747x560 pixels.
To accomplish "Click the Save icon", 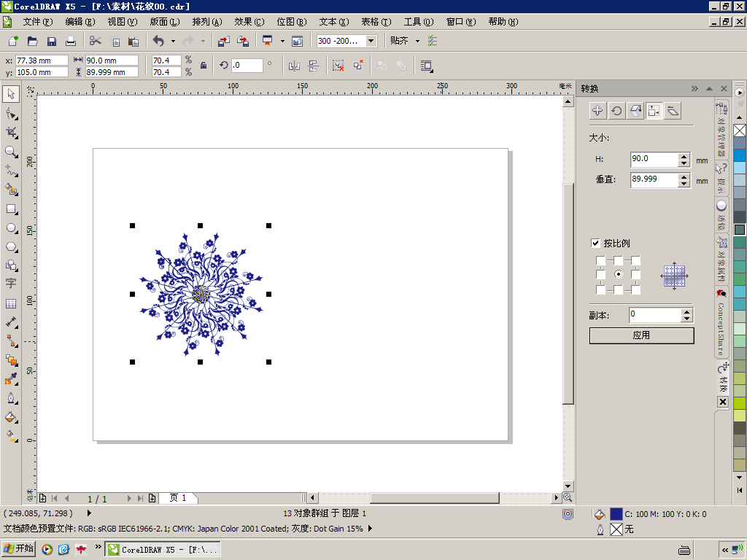I will (x=52, y=41).
